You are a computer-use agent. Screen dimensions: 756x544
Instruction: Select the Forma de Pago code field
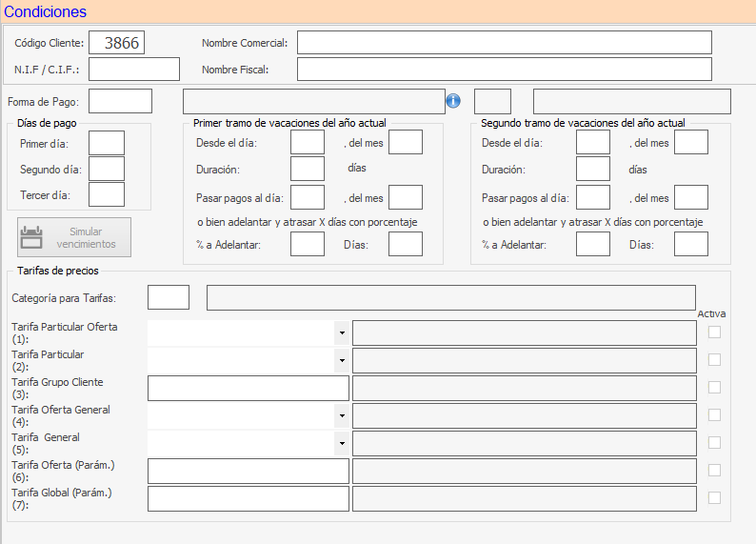click(x=120, y=101)
